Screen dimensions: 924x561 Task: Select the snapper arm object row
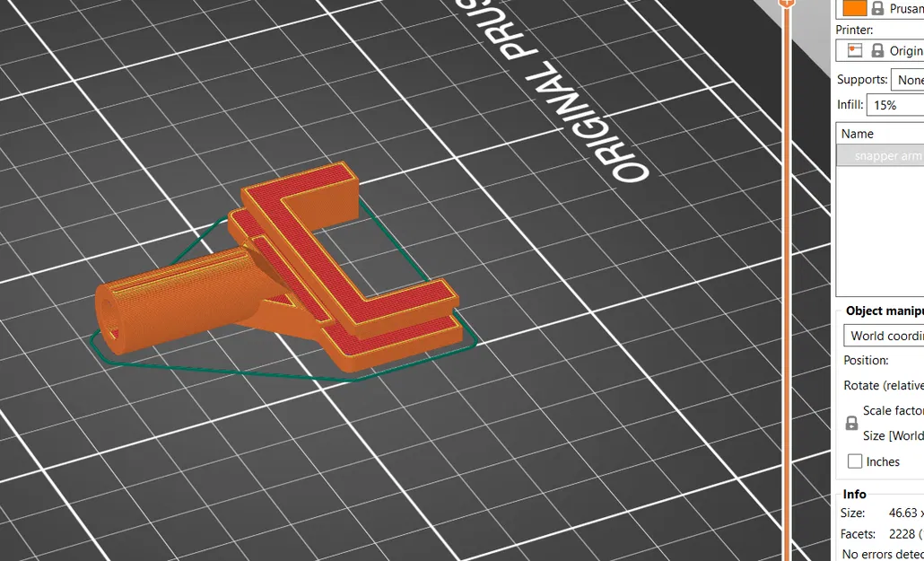[880, 156]
